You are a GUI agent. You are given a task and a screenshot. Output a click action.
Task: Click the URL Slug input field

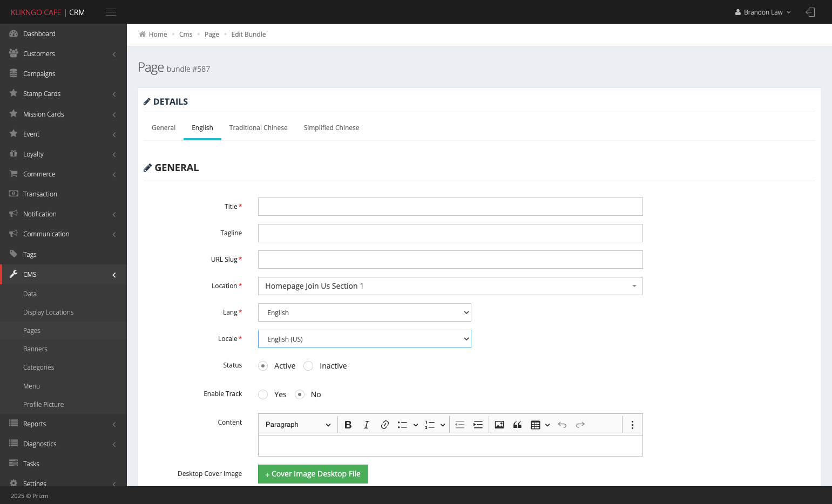450,260
